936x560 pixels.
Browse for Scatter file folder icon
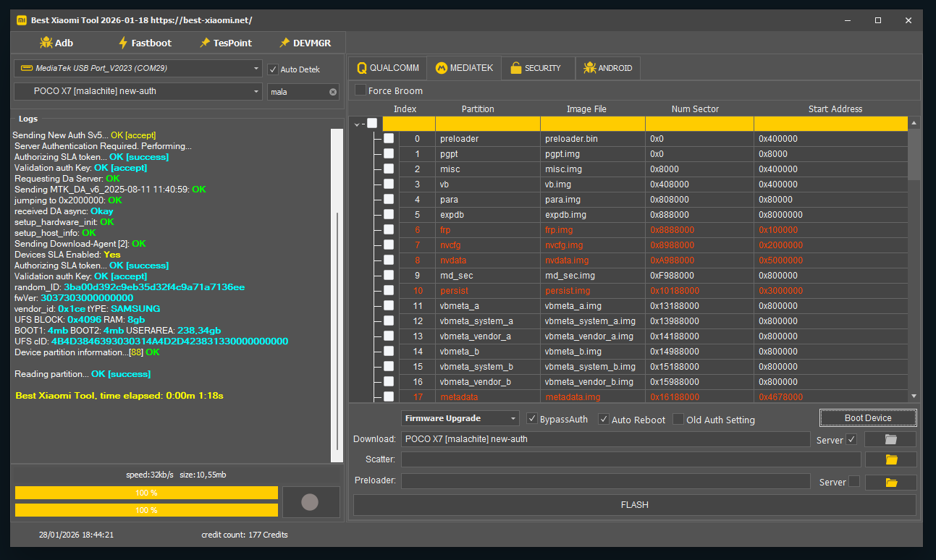[x=891, y=459]
